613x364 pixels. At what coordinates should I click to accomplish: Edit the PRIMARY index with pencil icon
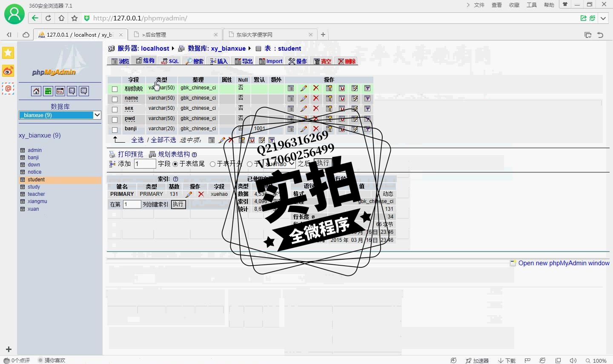189,194
